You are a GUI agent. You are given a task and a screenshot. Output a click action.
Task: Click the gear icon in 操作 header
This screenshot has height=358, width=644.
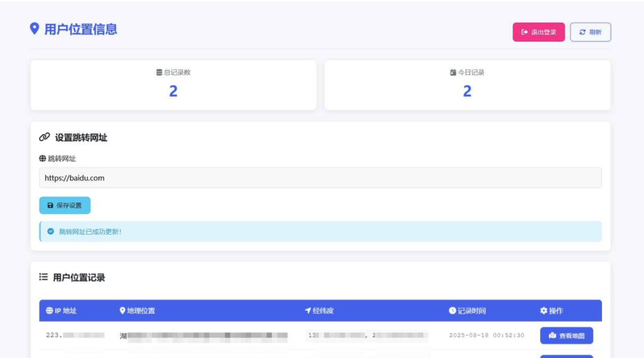pos(543,311)
